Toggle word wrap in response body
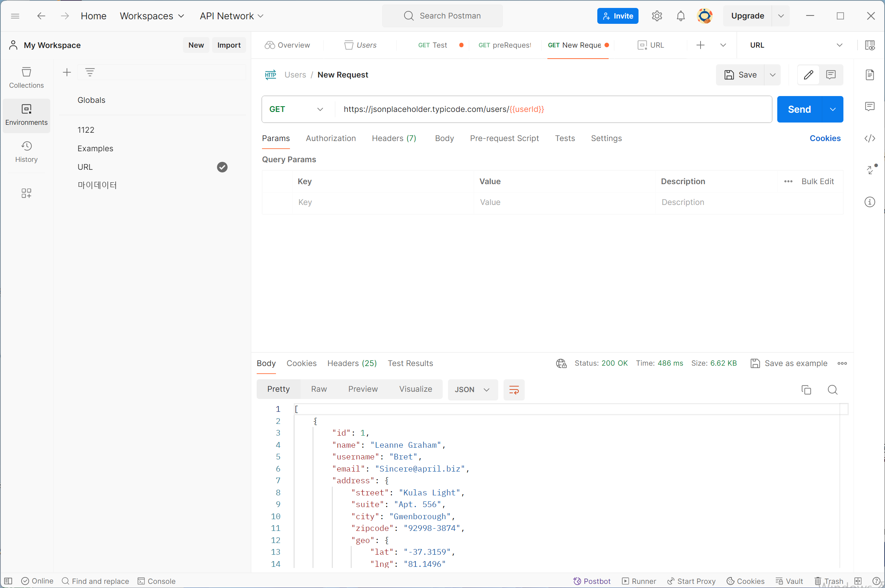The height and width of the screenshot is (588, 885). click(514, 389)
